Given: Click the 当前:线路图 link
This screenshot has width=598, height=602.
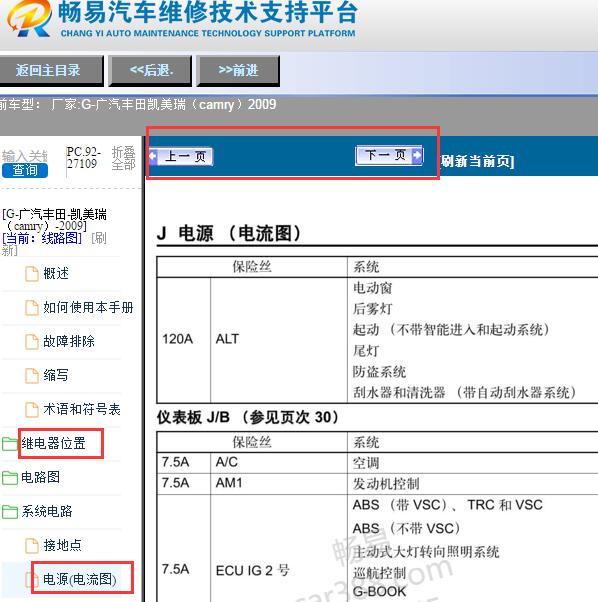Looking at the screenshot, I should [x=42, y=238].
